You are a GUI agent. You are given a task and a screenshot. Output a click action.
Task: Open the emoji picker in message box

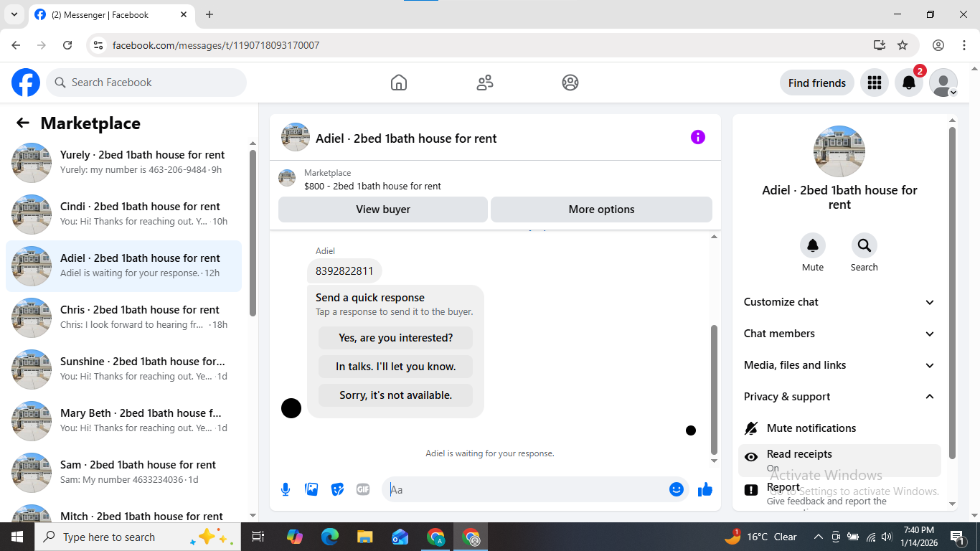pyautogui.click(x=676, y=489)
